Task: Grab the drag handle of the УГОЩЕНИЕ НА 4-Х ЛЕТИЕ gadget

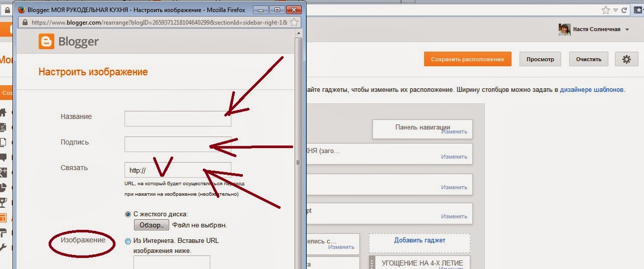Action: [x=372, y=262]
